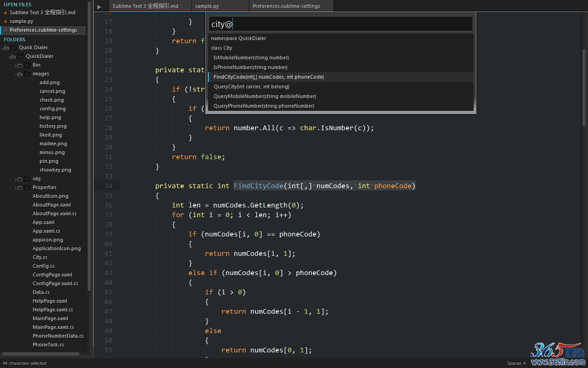This screenshot has height=368, width=588.
Task: Open minus.png in the sidebar
Action: (52, 153)
